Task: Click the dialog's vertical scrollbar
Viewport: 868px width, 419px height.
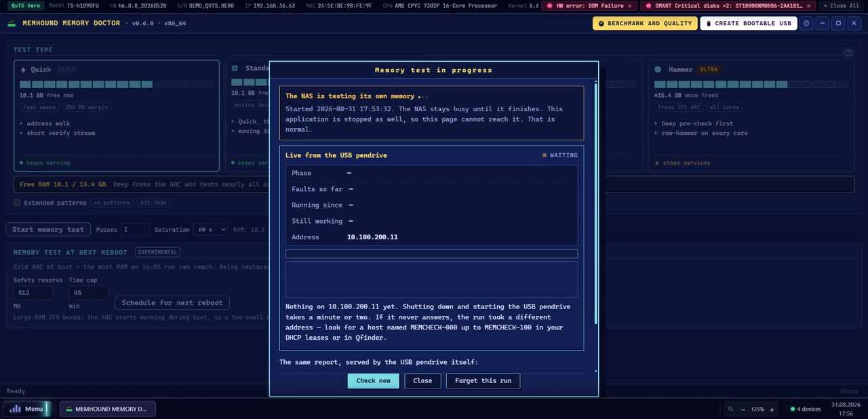Action: click(595, 203)
